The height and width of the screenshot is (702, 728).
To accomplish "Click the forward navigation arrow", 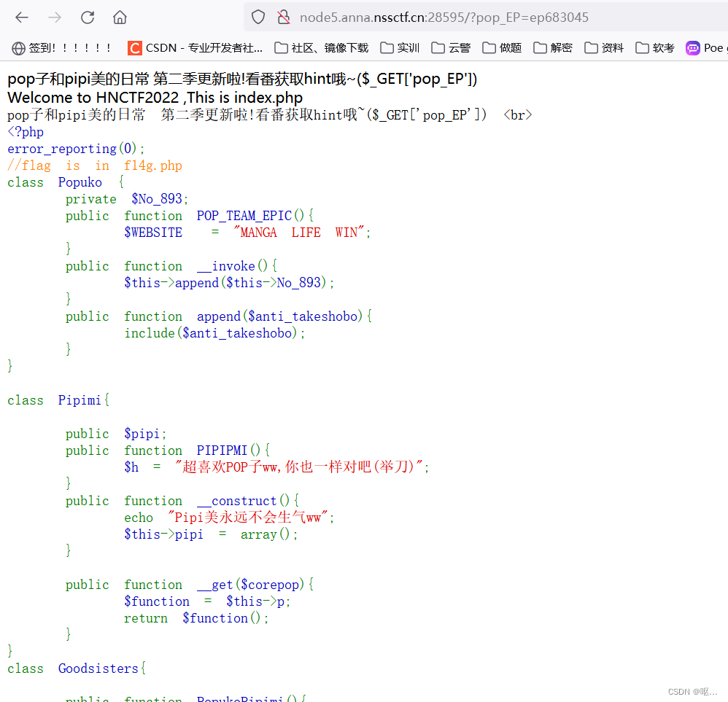I will 55,17.
